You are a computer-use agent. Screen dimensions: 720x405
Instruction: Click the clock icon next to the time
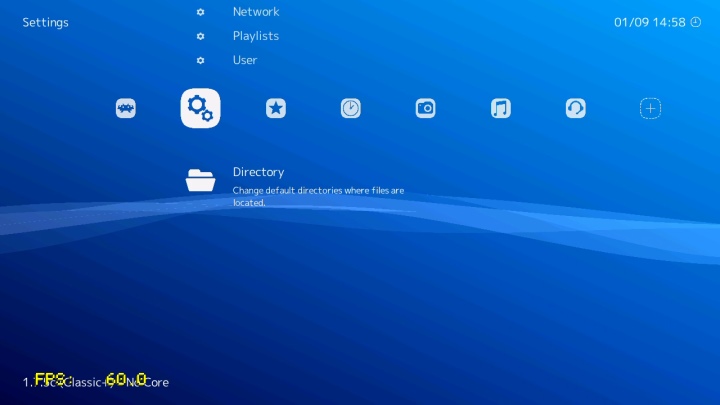pos(696,22)
